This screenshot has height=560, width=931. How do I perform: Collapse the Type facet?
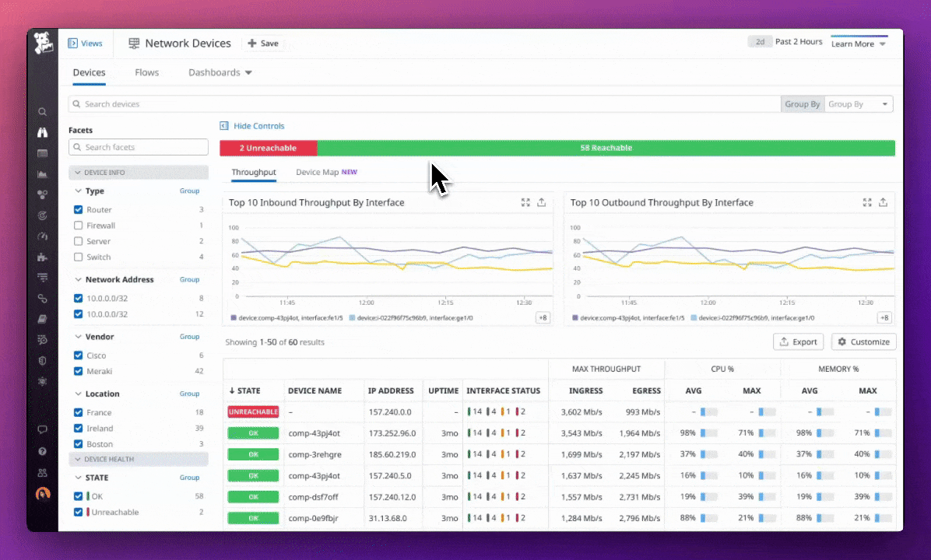(78, 191)
